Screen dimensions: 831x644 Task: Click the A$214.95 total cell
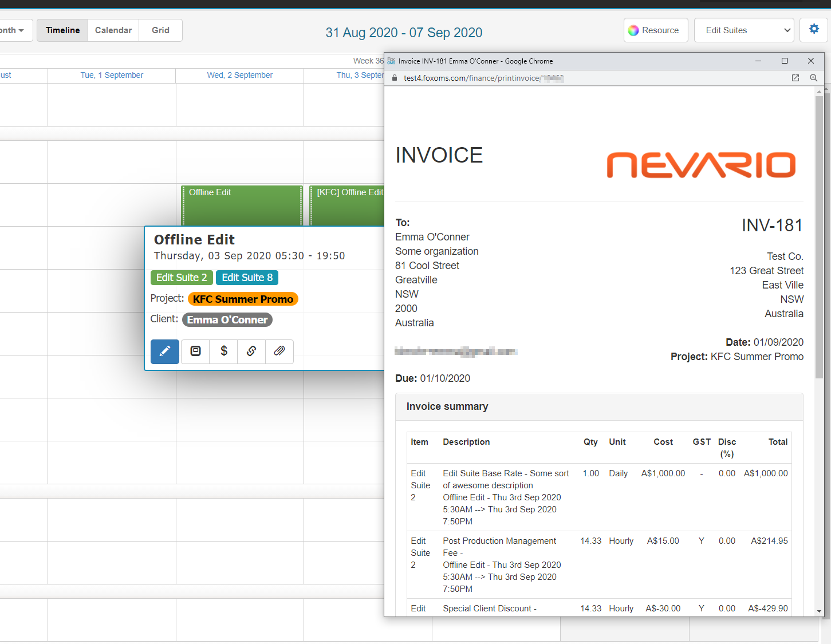(769, 541)
